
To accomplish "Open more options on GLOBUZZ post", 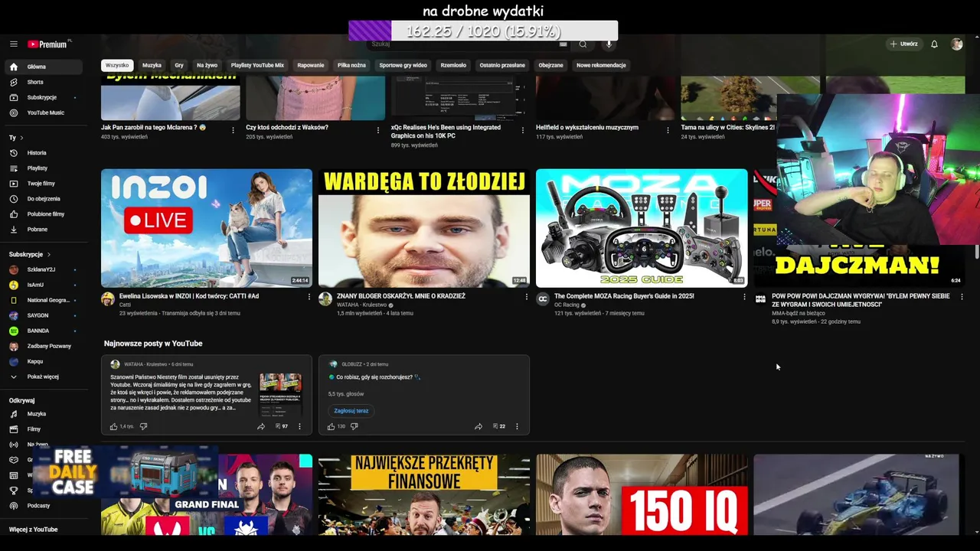I will click(x=517, y=426).
